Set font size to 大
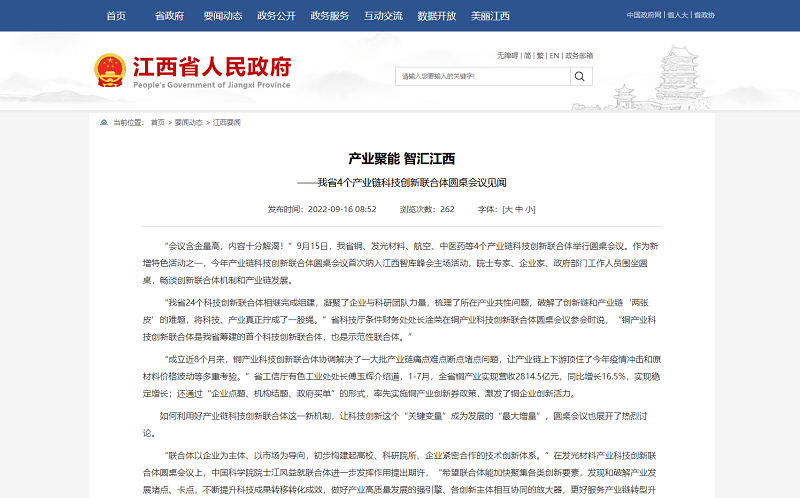 (x=508, y=209)
